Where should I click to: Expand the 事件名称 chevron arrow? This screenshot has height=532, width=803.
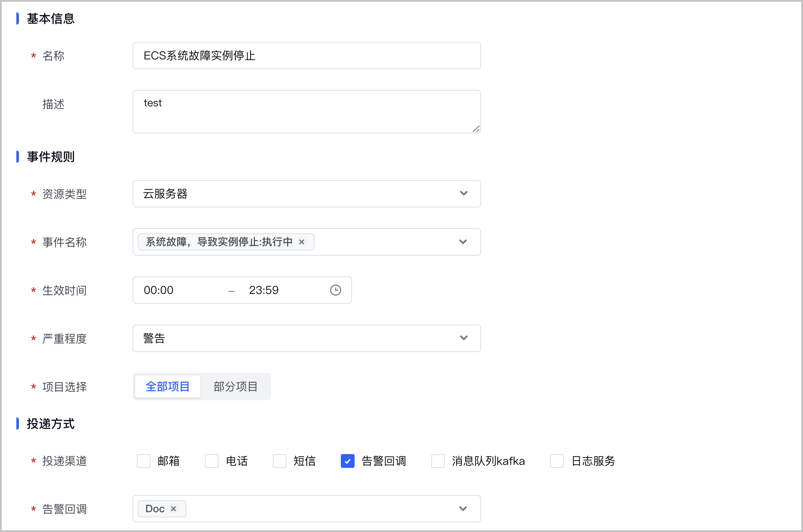coord(463,242)
